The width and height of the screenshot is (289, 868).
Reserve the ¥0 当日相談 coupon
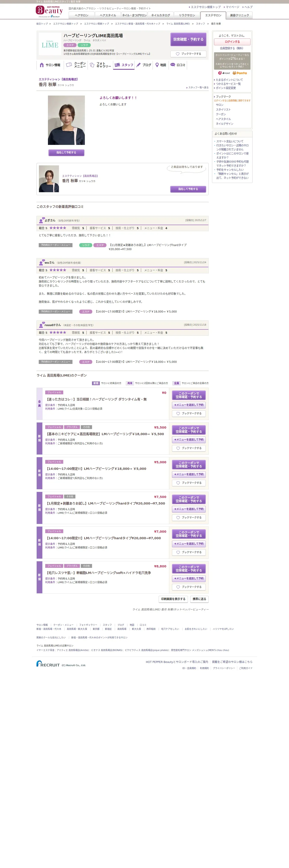pyautogui.click(x=189, y=395)
